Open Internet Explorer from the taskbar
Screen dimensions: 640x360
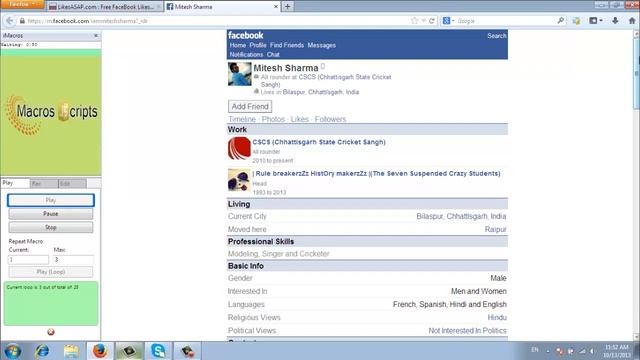[x=42, y=351]
